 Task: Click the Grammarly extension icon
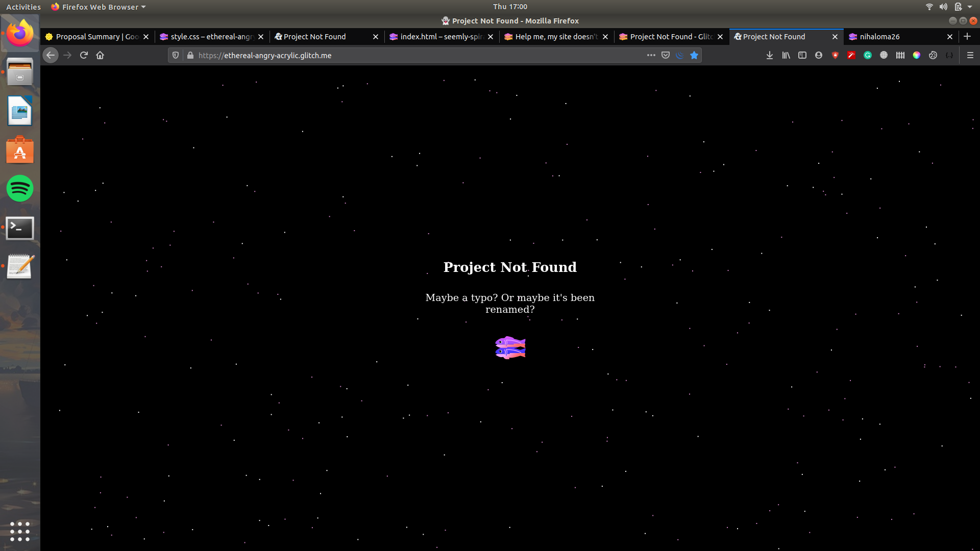click(868, 55)
